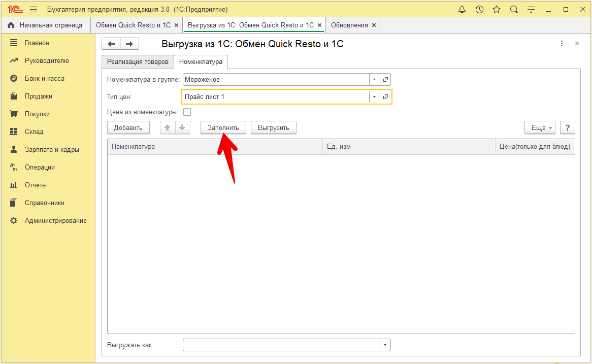Expand the Номенклатура в группе dropdown
This screenshot has width=592, height=364.
click(374, 80)
